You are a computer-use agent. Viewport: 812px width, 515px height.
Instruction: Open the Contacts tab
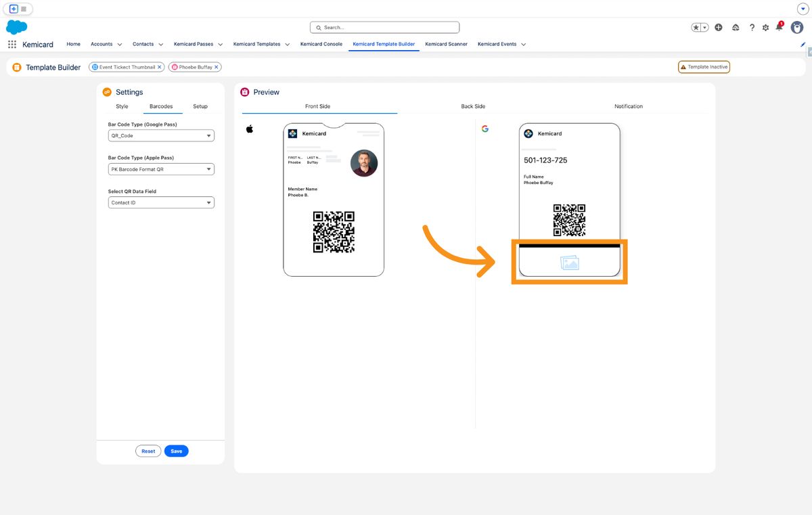pyautogui.click(x=143, y=44)
